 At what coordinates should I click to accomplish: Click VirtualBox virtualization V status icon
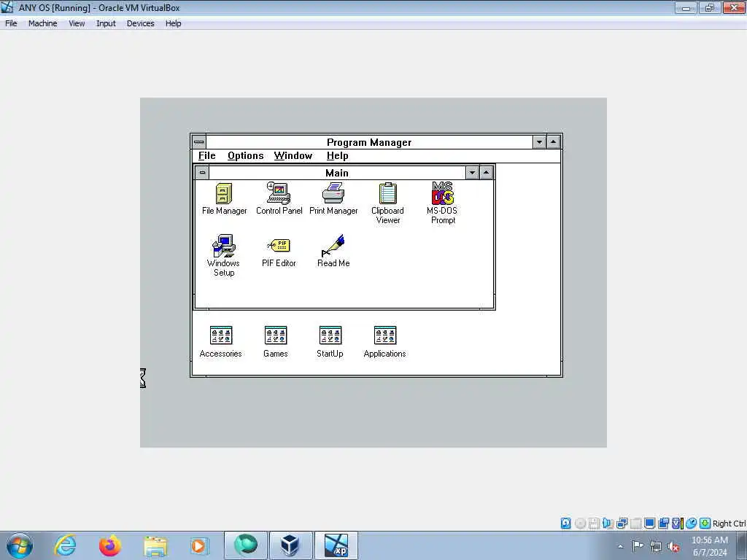pyautogui.click(x=676, y=524)
